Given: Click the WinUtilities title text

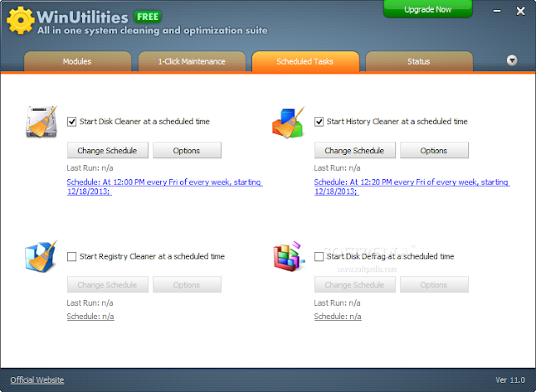Looking at the screenshot, I should [82, 17].
